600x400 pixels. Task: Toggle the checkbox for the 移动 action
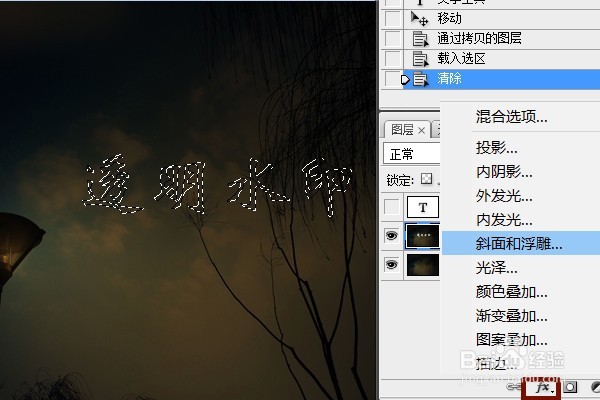392,18
